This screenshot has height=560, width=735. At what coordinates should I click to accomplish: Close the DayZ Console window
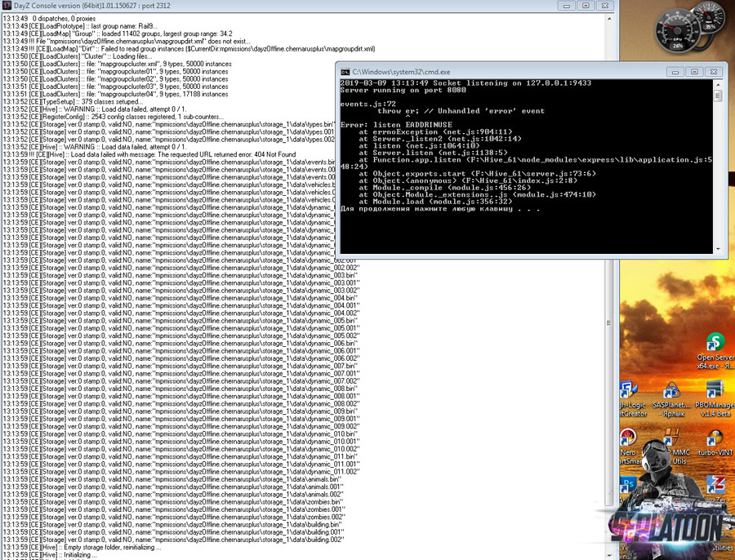(x=604, y=6)
